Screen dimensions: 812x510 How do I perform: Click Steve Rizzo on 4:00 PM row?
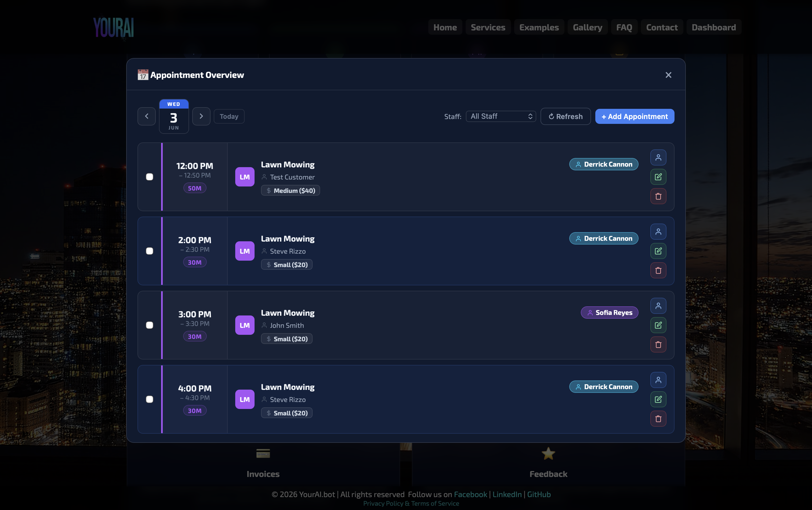288,400
